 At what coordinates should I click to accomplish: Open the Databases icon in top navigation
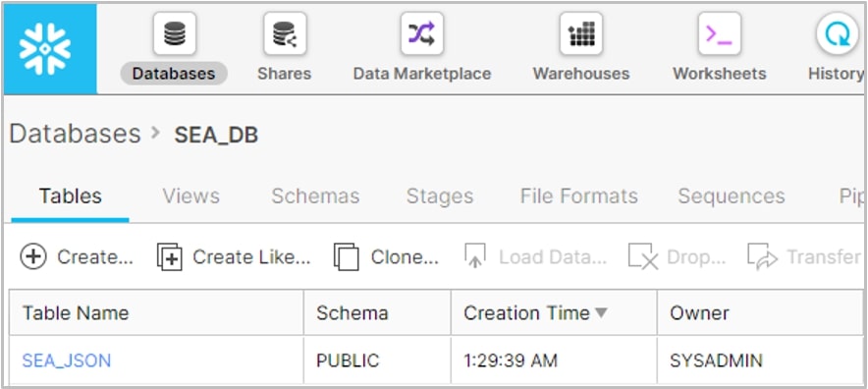click(175, 33)
